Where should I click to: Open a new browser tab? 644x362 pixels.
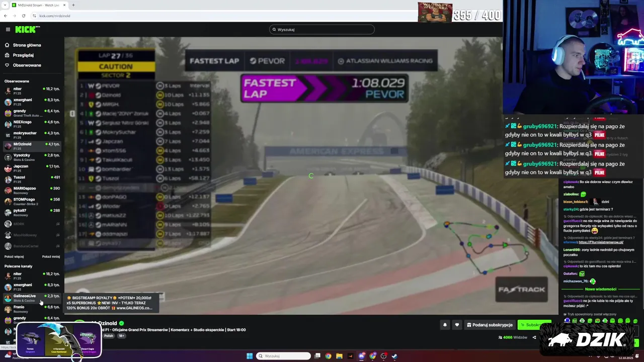[x=73, y=5]
